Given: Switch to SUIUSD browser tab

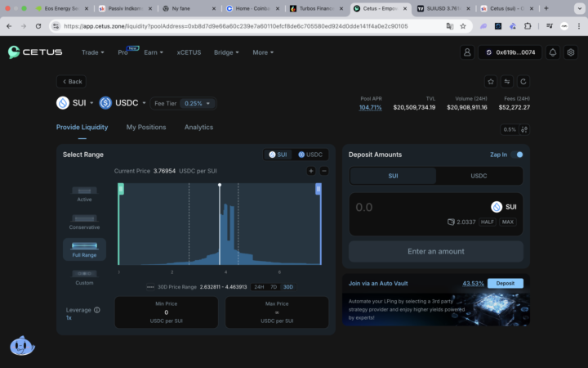Looking at the screenshot, I should pos(443,8).
